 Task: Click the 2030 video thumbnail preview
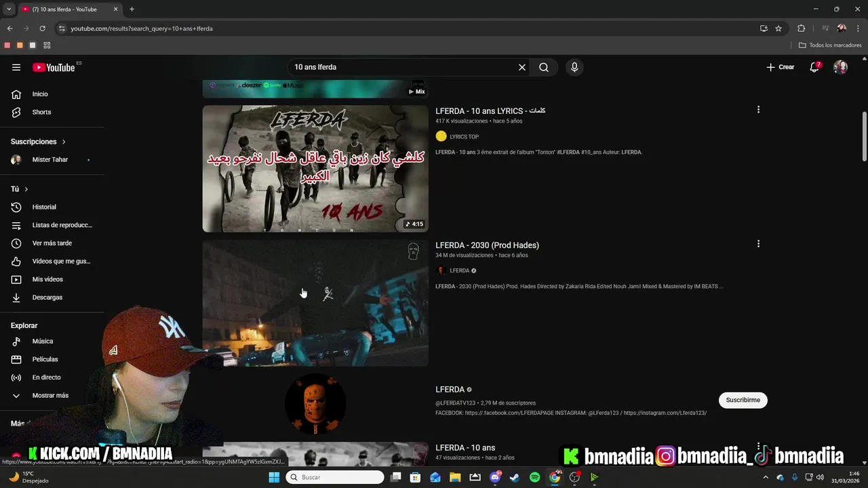[315, 303]
